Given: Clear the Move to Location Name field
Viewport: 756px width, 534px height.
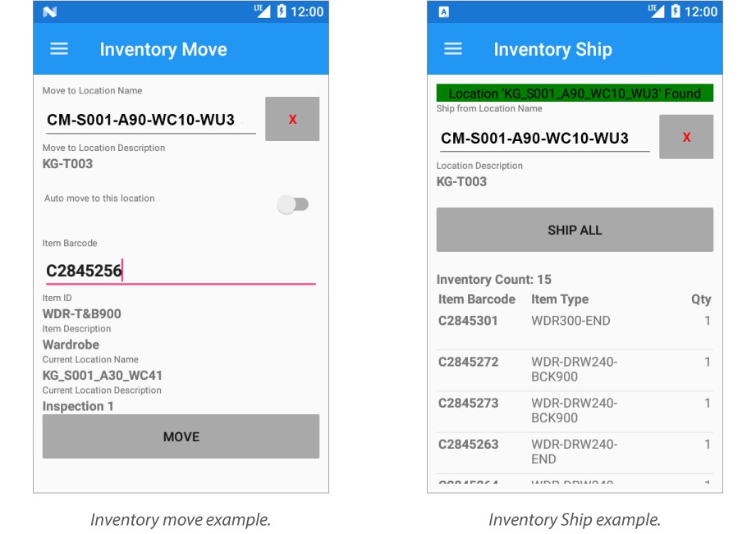Looking at the screenshot, I should [x=292, y=119].
